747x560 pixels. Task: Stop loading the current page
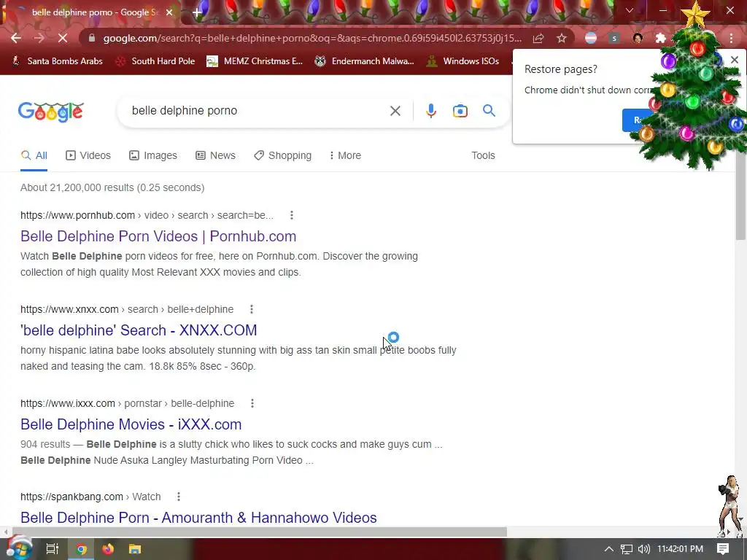pos(63,38)
